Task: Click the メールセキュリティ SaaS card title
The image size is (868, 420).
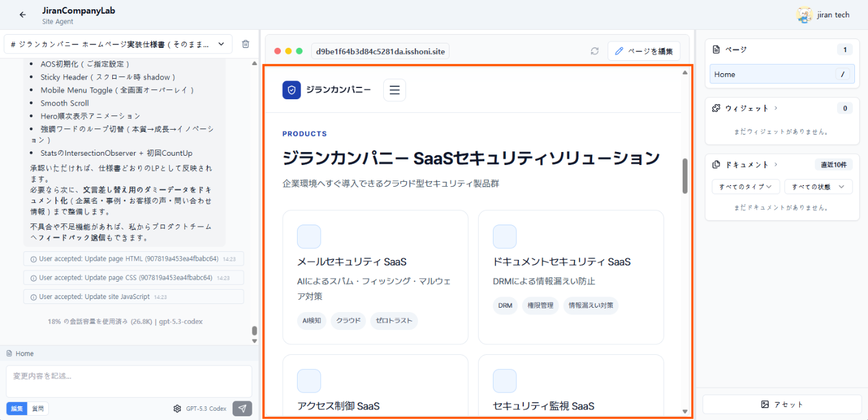Action: (352, 262)
